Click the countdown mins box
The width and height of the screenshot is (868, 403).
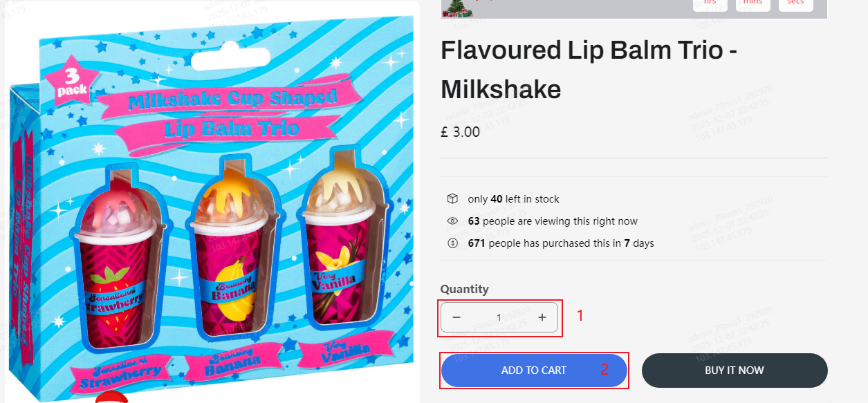click(752, 4)
